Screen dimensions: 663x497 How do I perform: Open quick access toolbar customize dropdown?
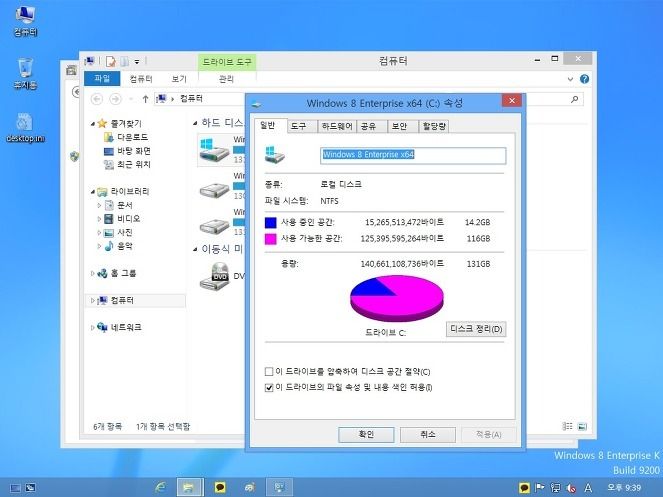137,62
